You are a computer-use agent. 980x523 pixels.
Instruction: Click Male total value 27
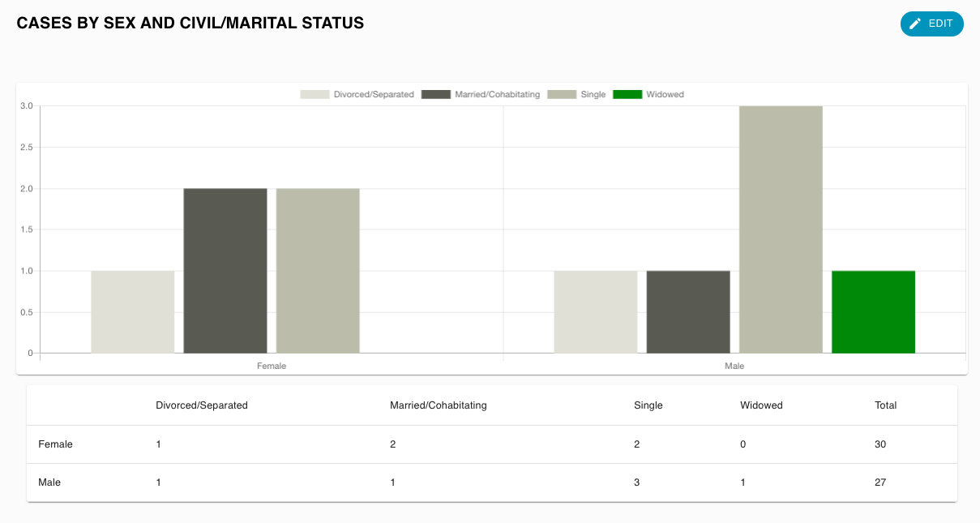880,482
